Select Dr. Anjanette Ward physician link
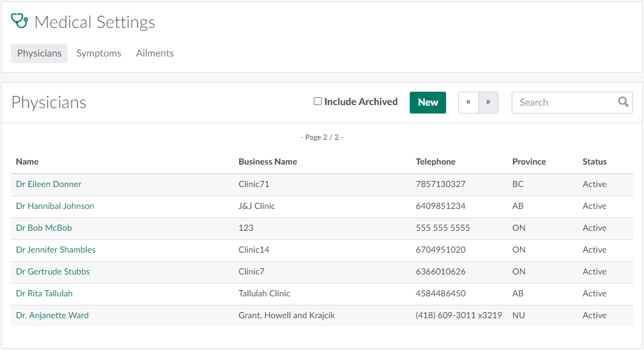The width and height of the screenshot is (644, 351). [x=52, y=315]
